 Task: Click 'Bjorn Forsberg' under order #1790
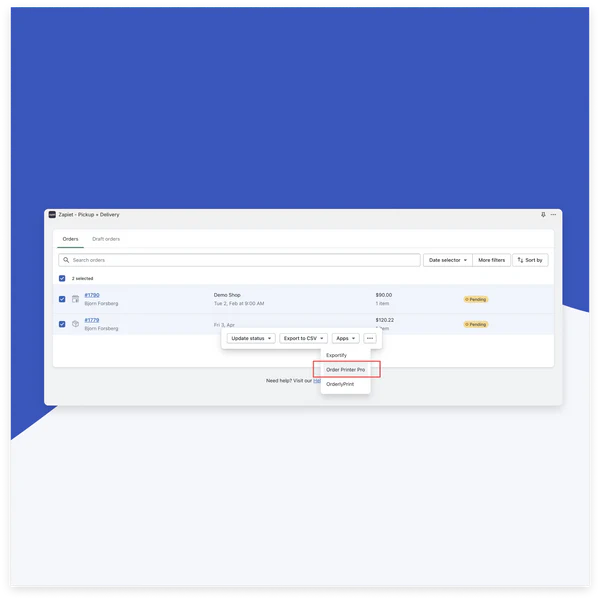[x=101, y=303]
